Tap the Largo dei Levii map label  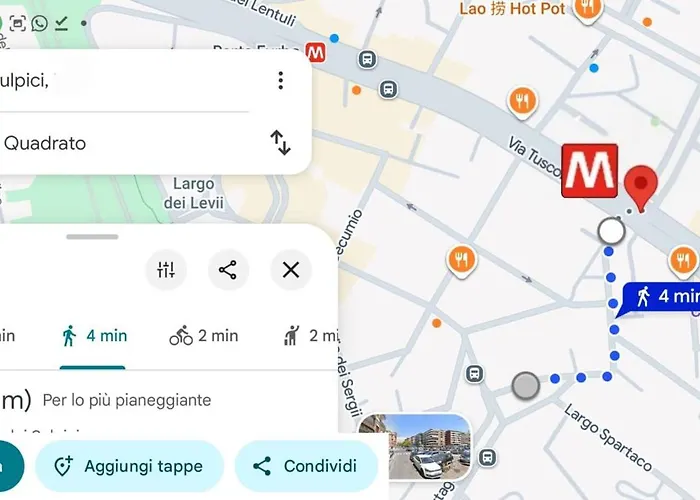pyautogui.click(x=193, y=193)
